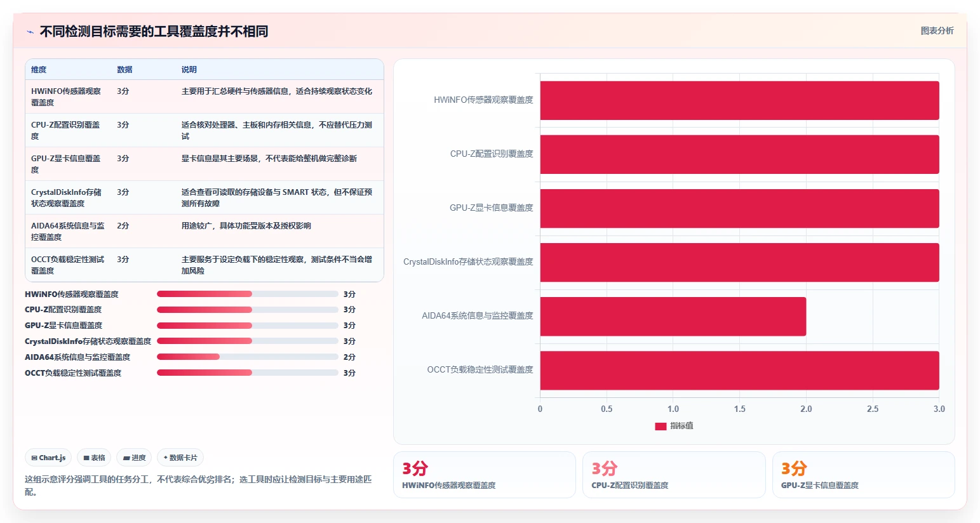Click table cell CPU-Z配置识别覆盖度
This screenshot has width=980, height=523.
(x=67, y=130)
